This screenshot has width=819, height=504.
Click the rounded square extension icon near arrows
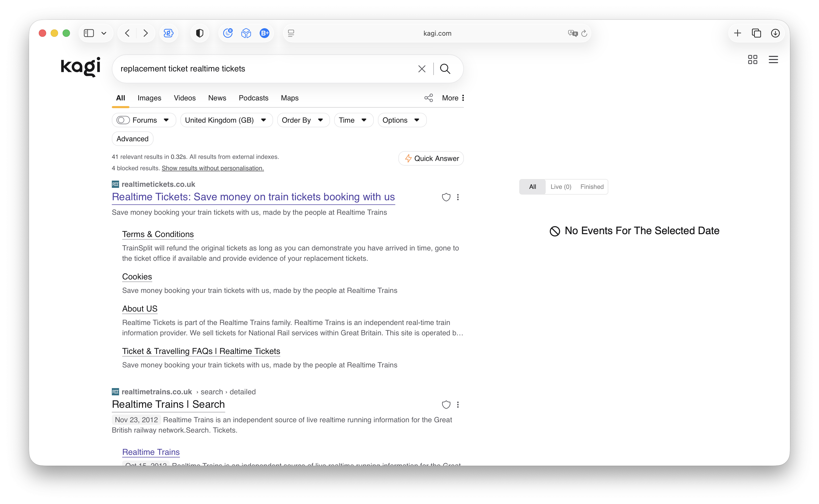[x=169, y=33]
